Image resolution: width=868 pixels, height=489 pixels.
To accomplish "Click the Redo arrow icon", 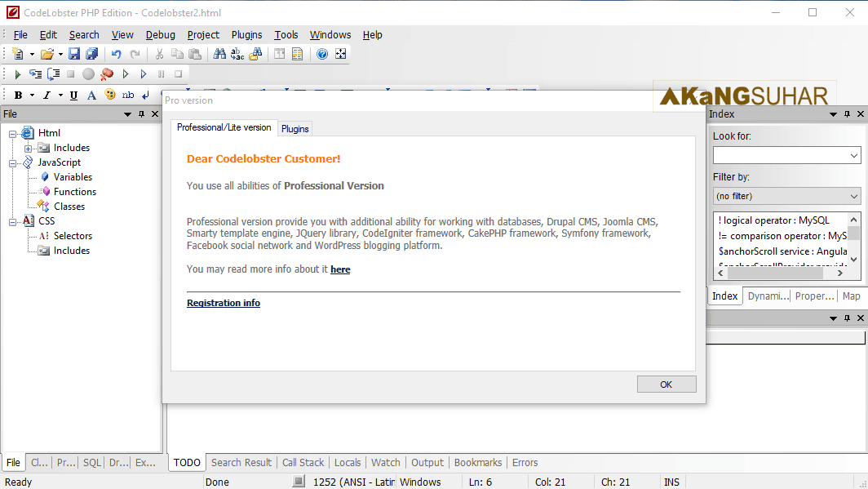I will point(135,54).
